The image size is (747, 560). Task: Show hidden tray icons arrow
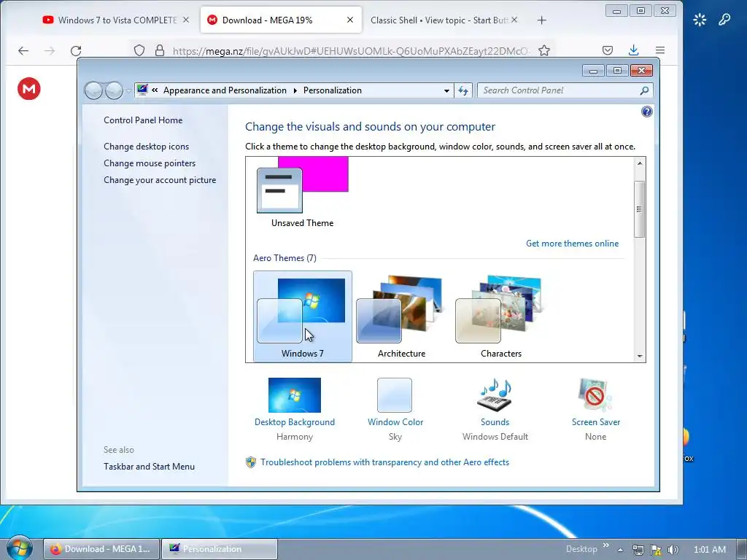[620, 550]
